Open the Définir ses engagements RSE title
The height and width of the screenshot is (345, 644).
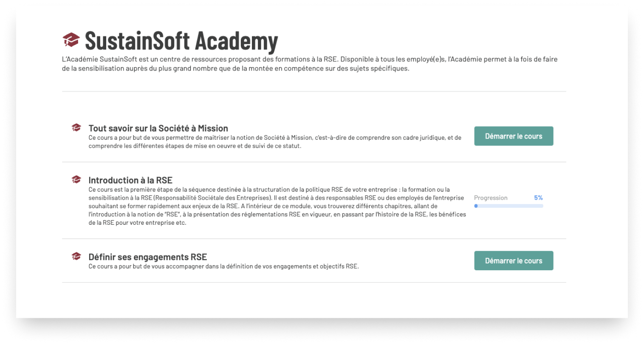[x=147, y=257]
